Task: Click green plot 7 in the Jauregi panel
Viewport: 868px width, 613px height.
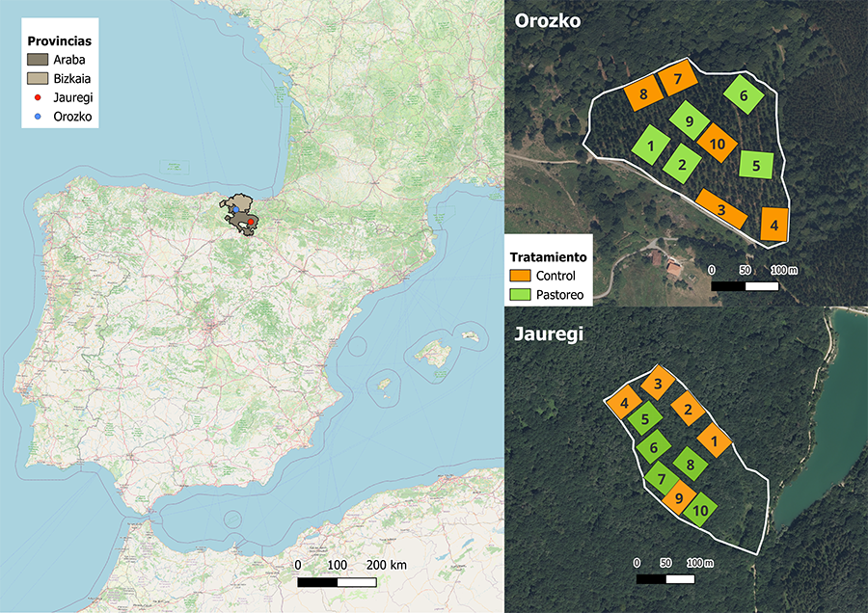Action: 661,479
